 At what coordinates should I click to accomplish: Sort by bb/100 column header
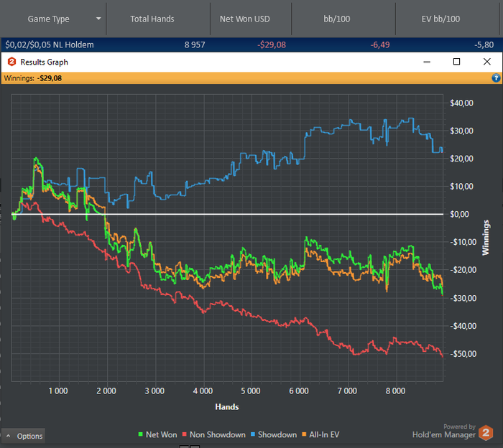click(336, 19)
